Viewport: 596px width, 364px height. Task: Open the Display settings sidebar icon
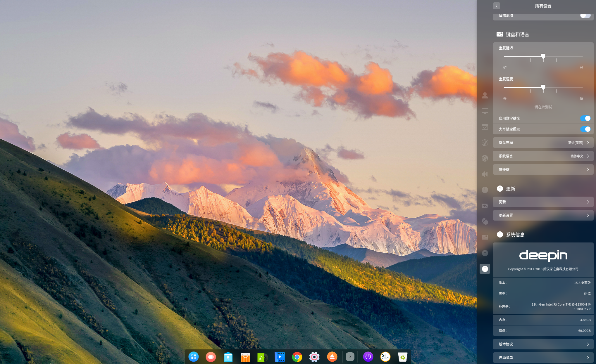click(485, 111)
